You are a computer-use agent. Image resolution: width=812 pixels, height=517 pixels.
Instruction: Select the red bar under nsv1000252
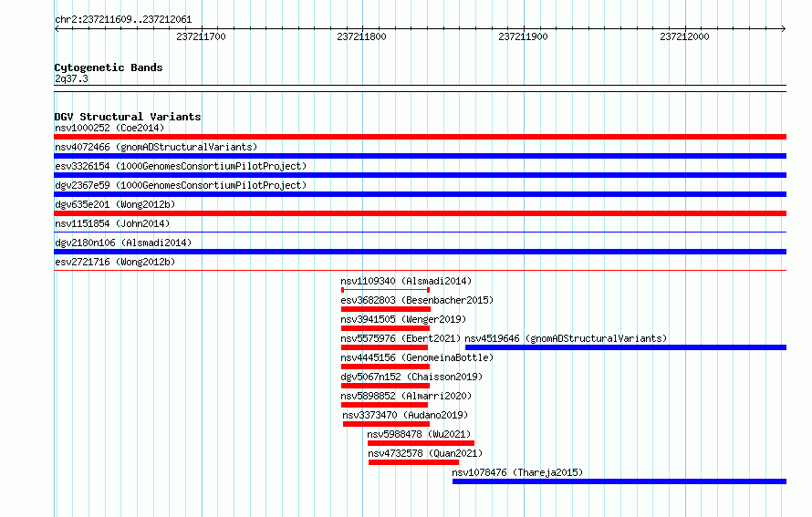pyautogui.click(x=420, y=137)
